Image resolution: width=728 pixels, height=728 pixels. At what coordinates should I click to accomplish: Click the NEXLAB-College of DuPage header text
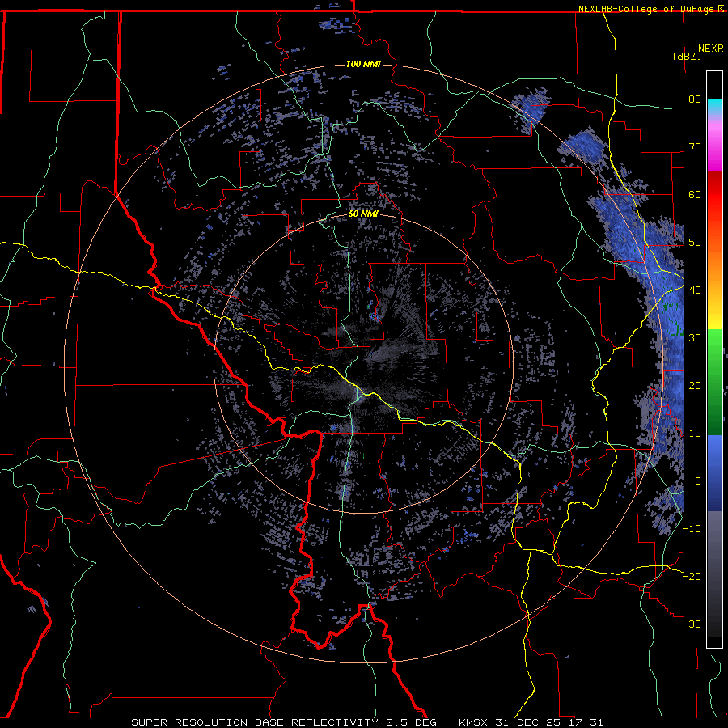(x=646, y=9)
